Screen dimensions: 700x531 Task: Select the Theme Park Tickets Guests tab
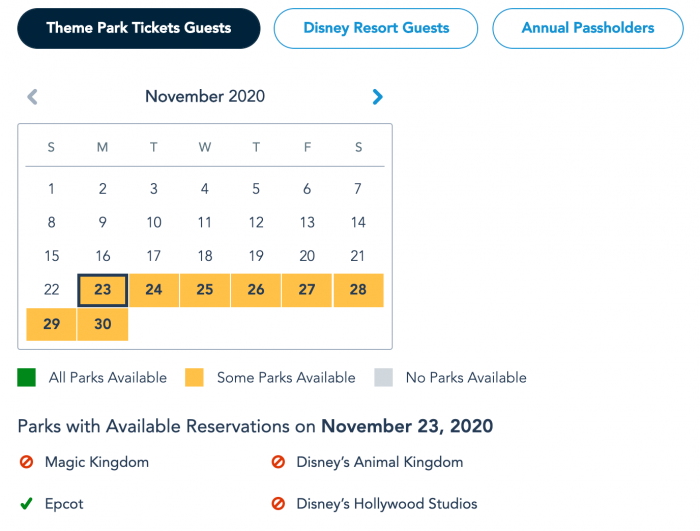[139, 28]
